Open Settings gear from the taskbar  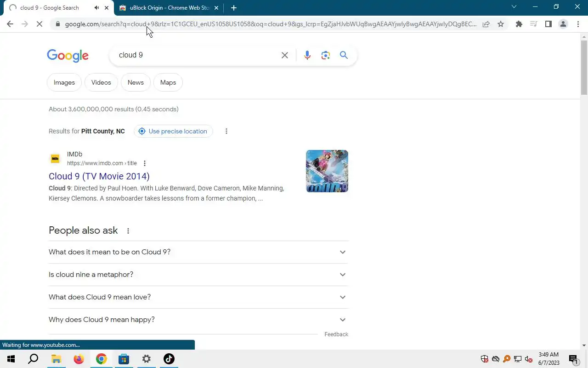pyautogui.click(x=146, y=359)
